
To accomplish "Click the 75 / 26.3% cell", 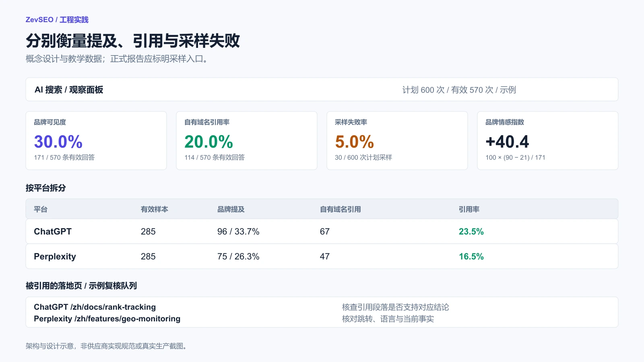I will [238, 256].
